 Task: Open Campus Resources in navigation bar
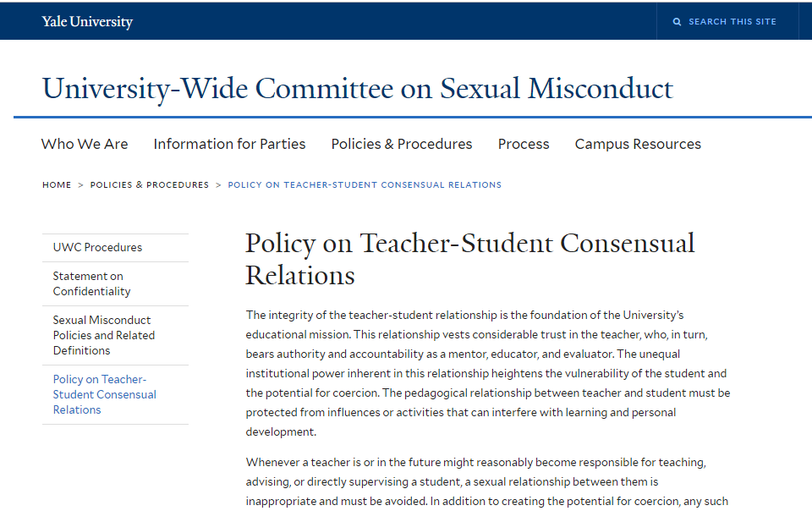tap(638, 144)
